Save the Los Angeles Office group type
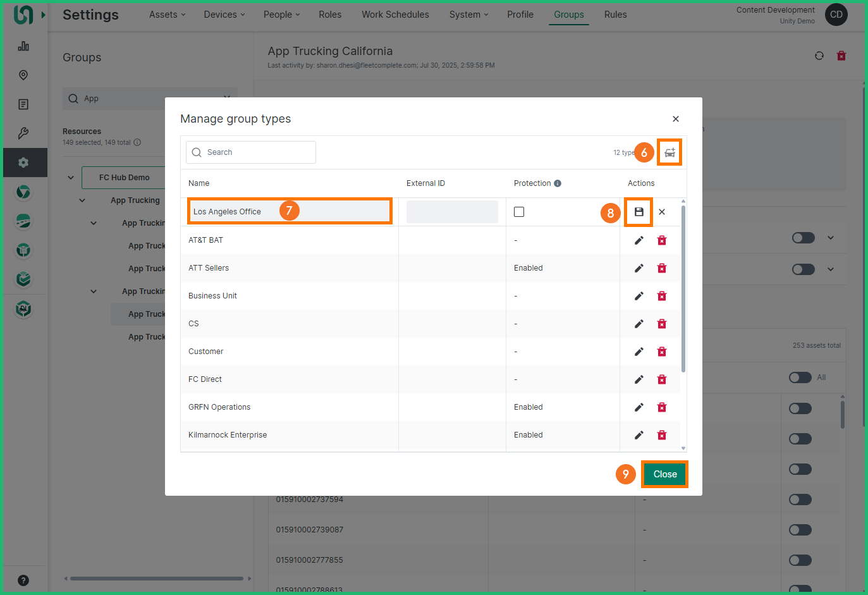868x595 pixels. point(639,212)
